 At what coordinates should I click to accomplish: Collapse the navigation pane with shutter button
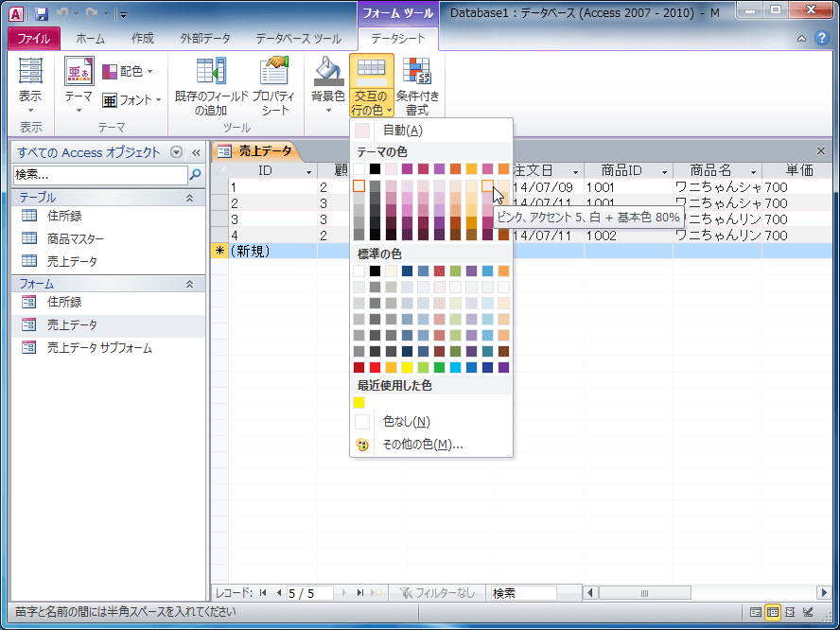196,152
